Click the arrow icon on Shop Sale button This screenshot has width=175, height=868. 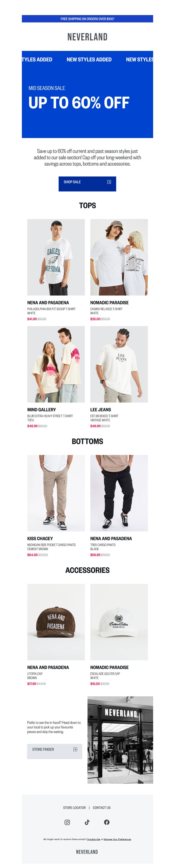[109, 182]
